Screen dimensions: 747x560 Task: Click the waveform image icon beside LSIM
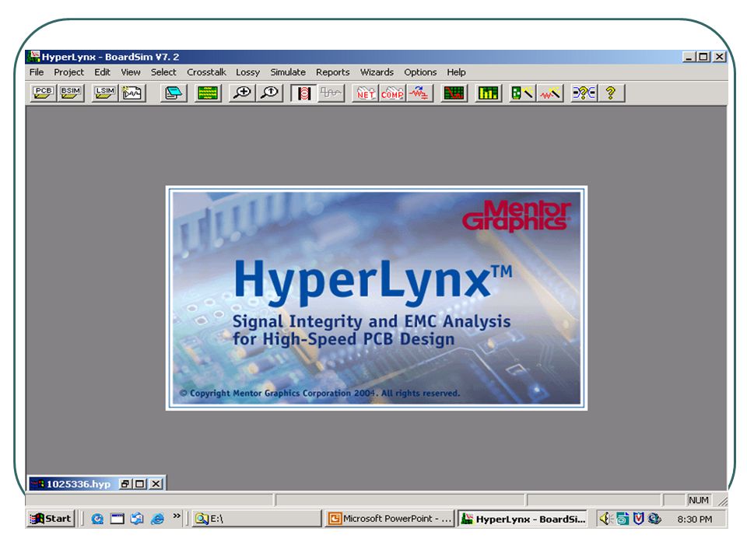(x=132, y=93)
